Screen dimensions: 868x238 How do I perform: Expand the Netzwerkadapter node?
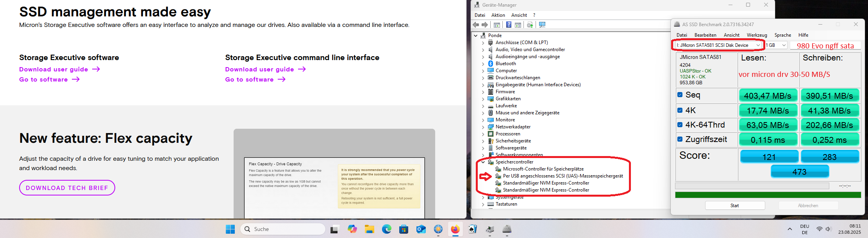[x=483, y=127]
